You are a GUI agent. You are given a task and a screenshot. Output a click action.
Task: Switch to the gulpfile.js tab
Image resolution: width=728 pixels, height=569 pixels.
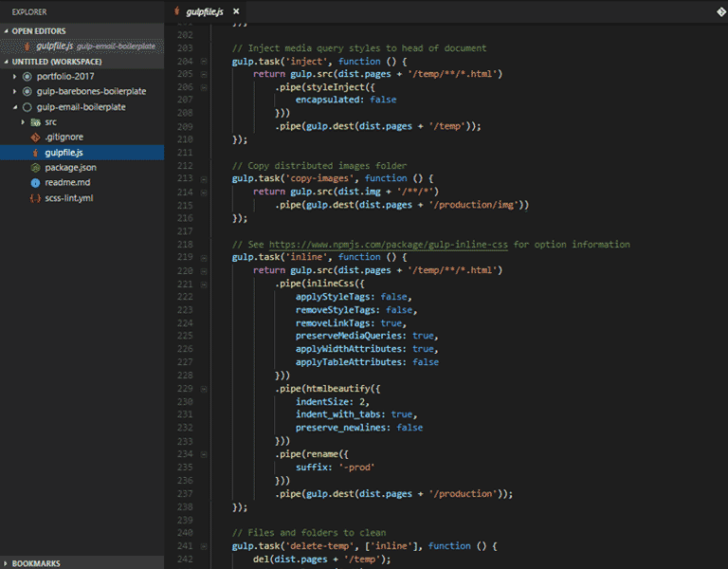click(x=206, y=11)
